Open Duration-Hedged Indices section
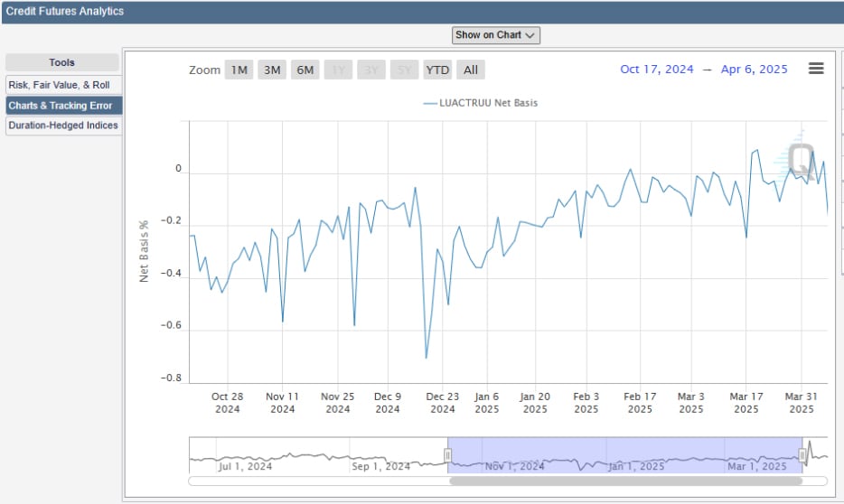This screenshot has width=844, height=504. click(x=63, y=126)
